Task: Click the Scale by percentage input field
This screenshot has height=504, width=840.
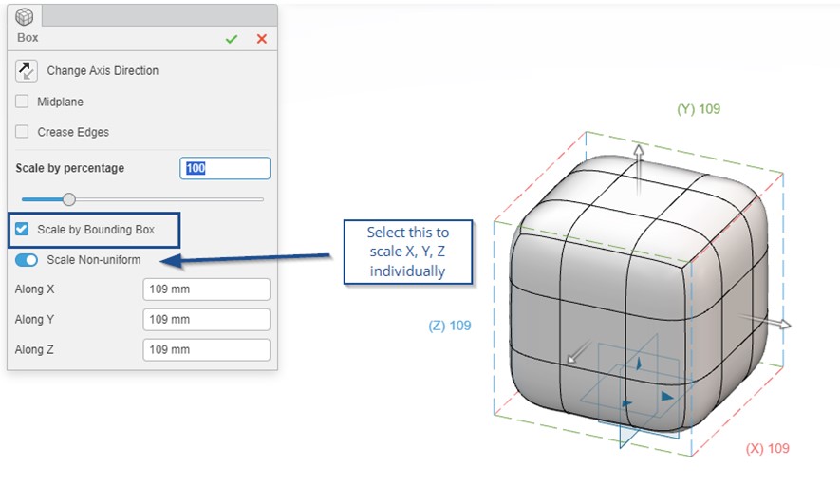Action: point(225,168)
